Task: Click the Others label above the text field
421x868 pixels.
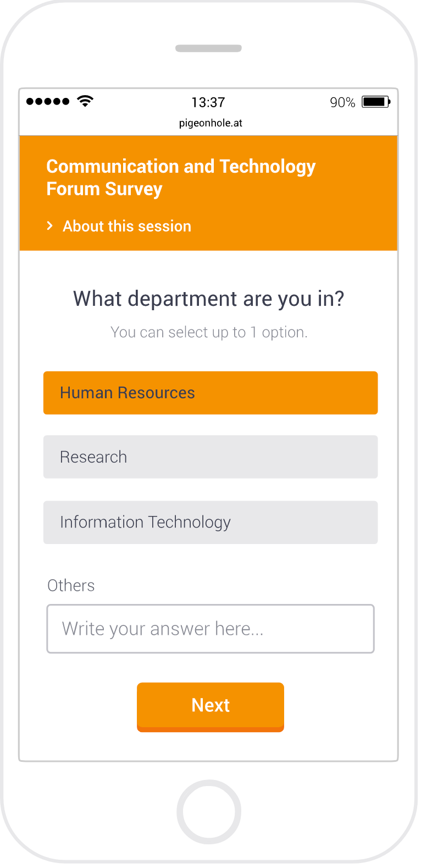Action: [x=71, y=585]
